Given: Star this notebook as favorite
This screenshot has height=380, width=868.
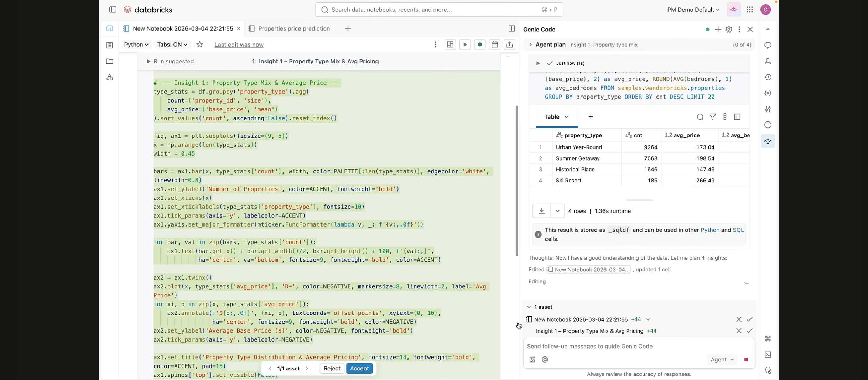Looking at the screenshot, I should [200, 45].
